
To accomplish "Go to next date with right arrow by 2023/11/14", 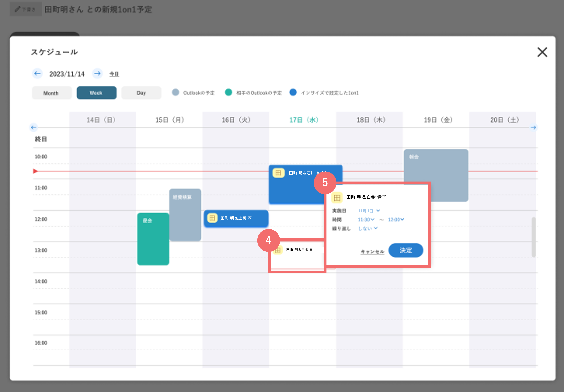I will [98, 73].
